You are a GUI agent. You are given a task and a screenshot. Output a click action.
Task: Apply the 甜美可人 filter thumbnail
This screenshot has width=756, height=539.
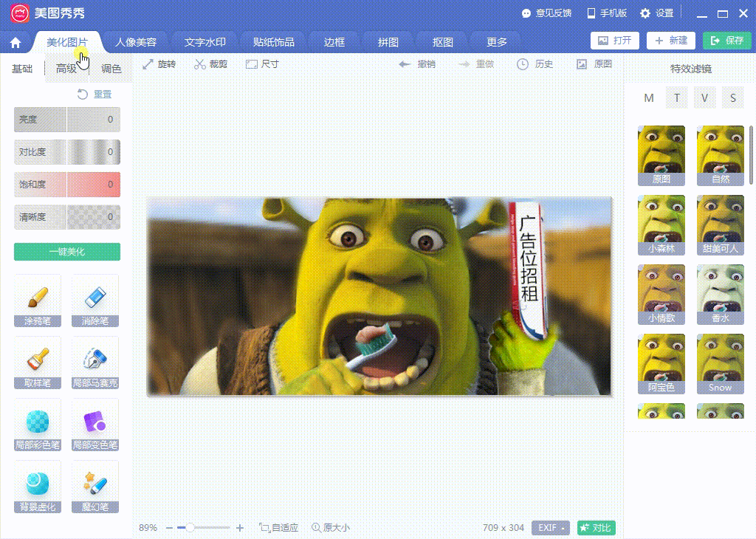pyautogui.click(x=721, y=224)
